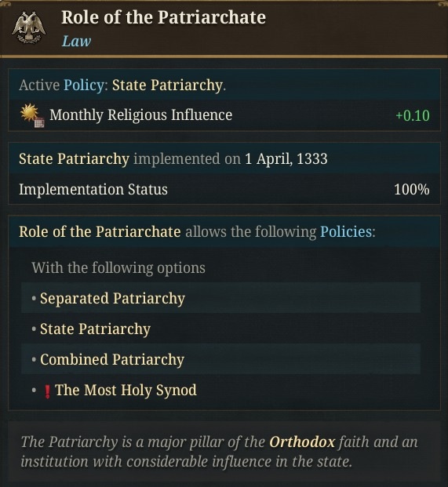Click the Monthly Religious Influence label
448x487 pixels.
click(x=140, y=115)
